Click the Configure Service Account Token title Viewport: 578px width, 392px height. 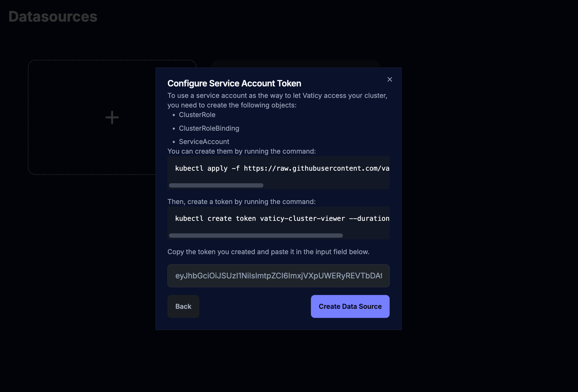pos(234,83)
